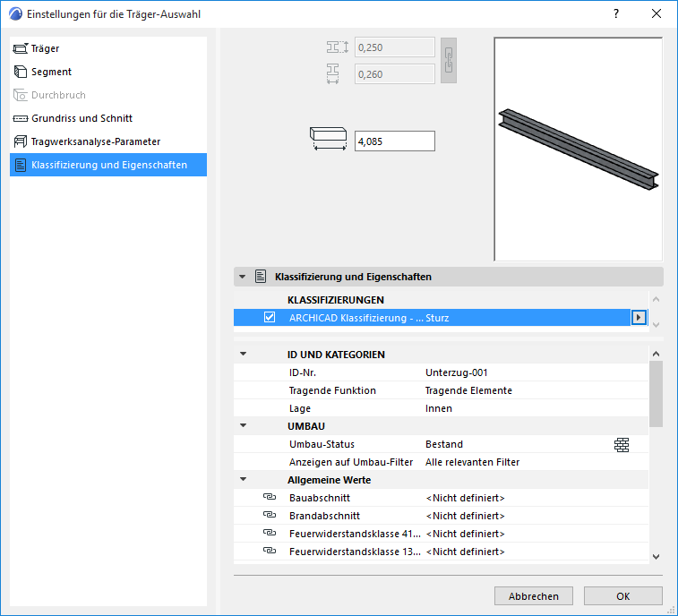The width and height of the screenshot is (678, 616).
Task: Click the Klassifizierung list icon in sidebar
Action: click(x=21, y=165)
